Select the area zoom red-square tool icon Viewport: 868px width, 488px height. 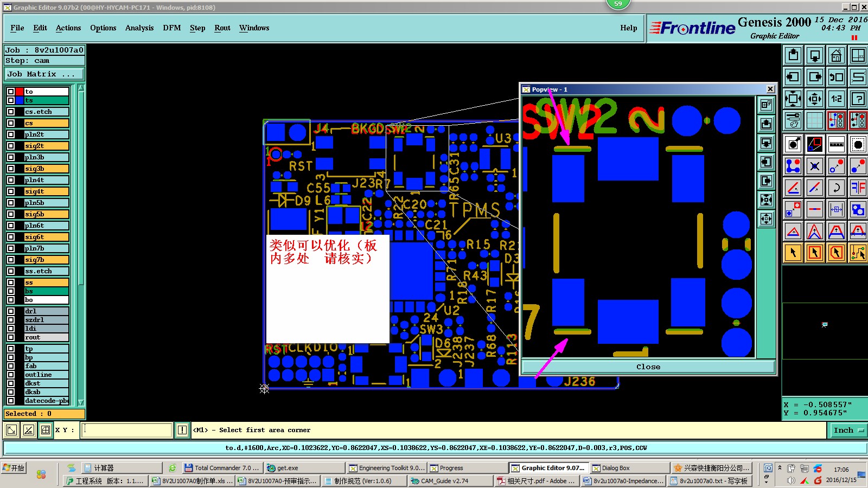815,144
